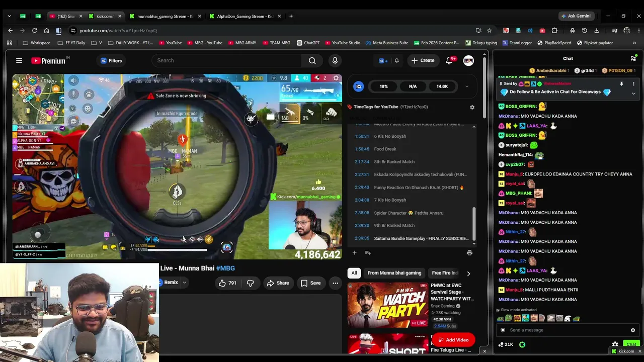The width and height of the screenshot is (644, 362).
Task: Switch to the kick.com browser tab
Action: (104, 16)
